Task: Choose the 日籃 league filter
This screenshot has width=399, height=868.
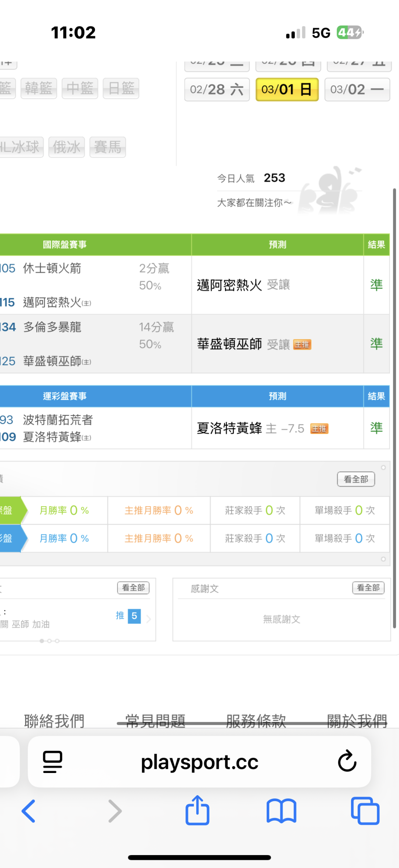Action: (121, 88)
